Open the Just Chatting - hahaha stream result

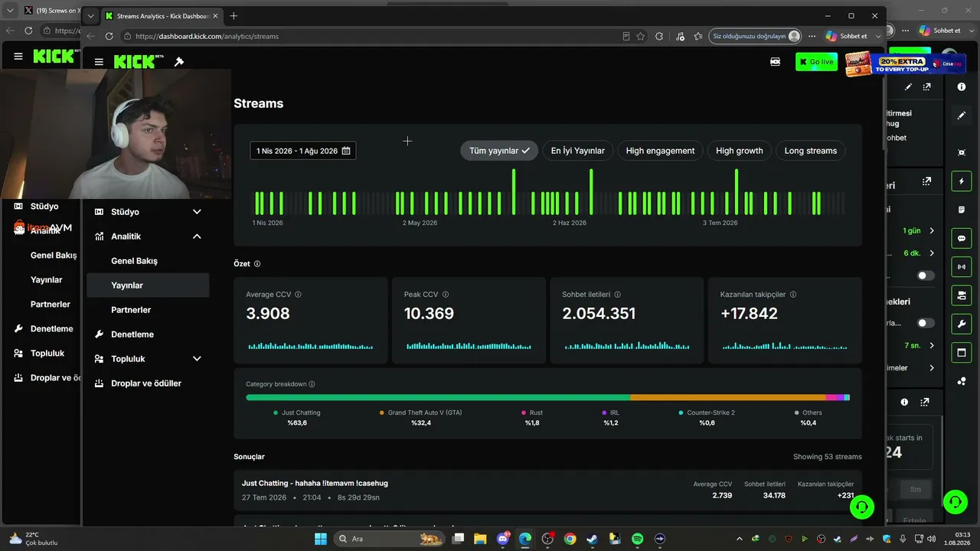[547, 491]
